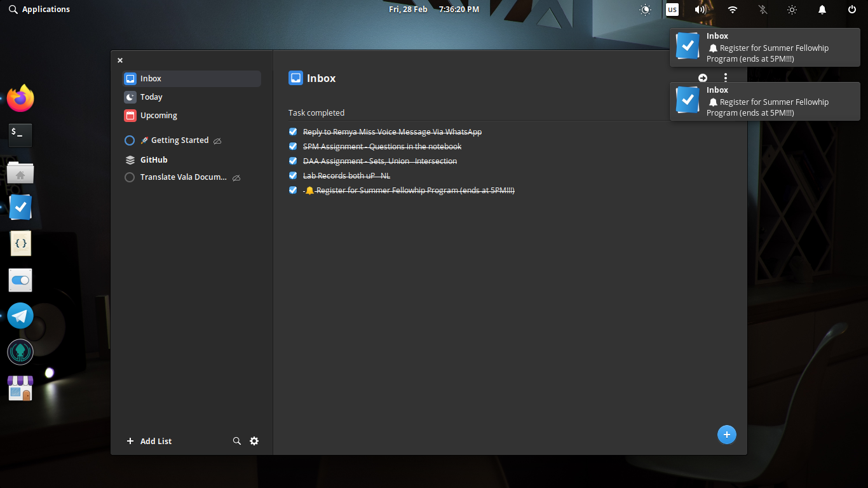Uncheck Register for Summer Fellowhip task

(293, 190)
